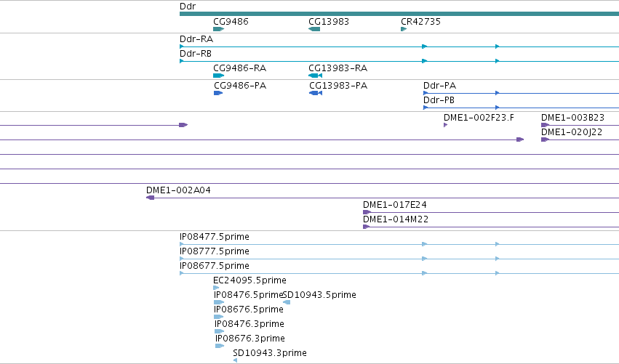Select the DME1-002A04 clone arrow end

(x=150, y=198)
